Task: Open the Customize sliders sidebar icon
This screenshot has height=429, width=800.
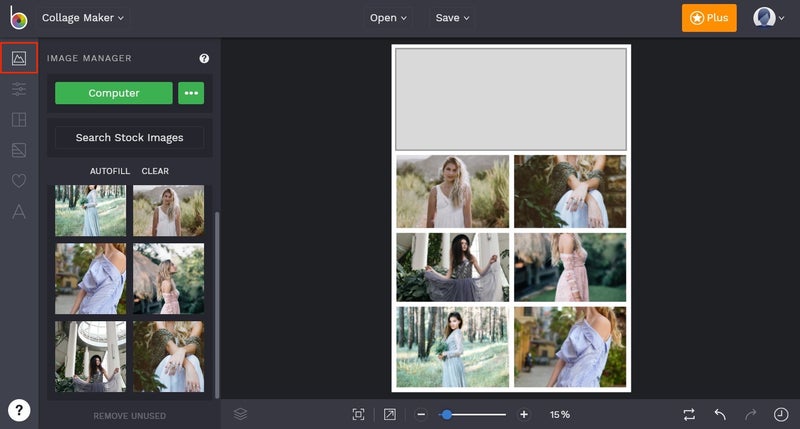Action: coord(19,89)
